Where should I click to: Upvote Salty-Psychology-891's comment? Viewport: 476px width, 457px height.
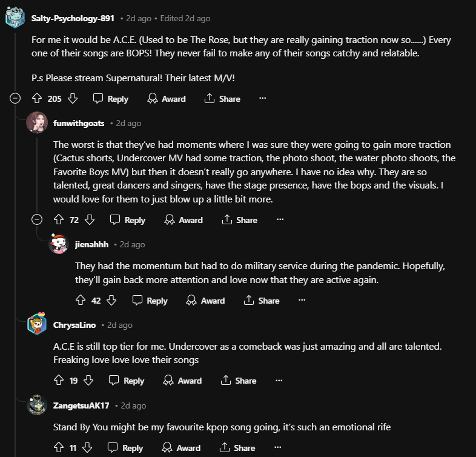click(36, 98)
